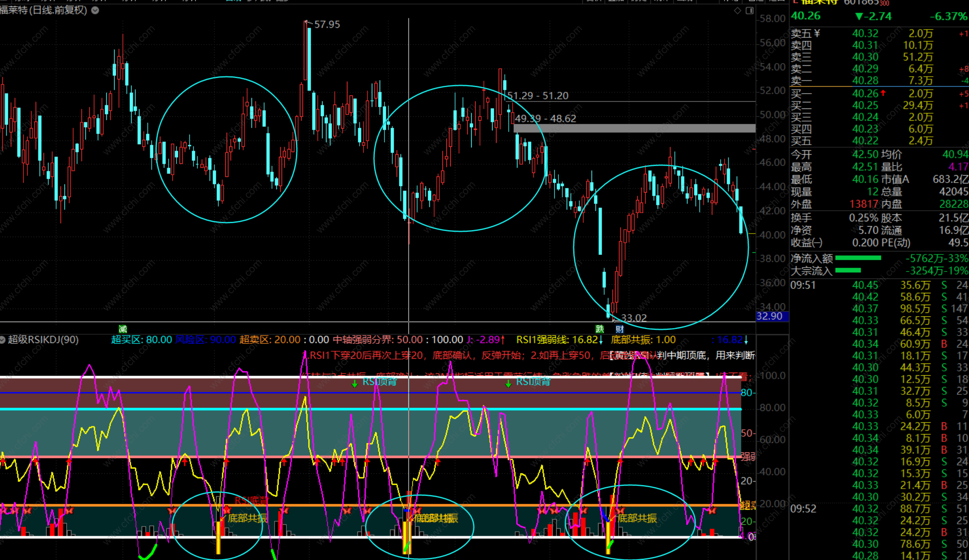Click the green 减 event marker
Screen dimensions: 969x560
coord(123,329)
